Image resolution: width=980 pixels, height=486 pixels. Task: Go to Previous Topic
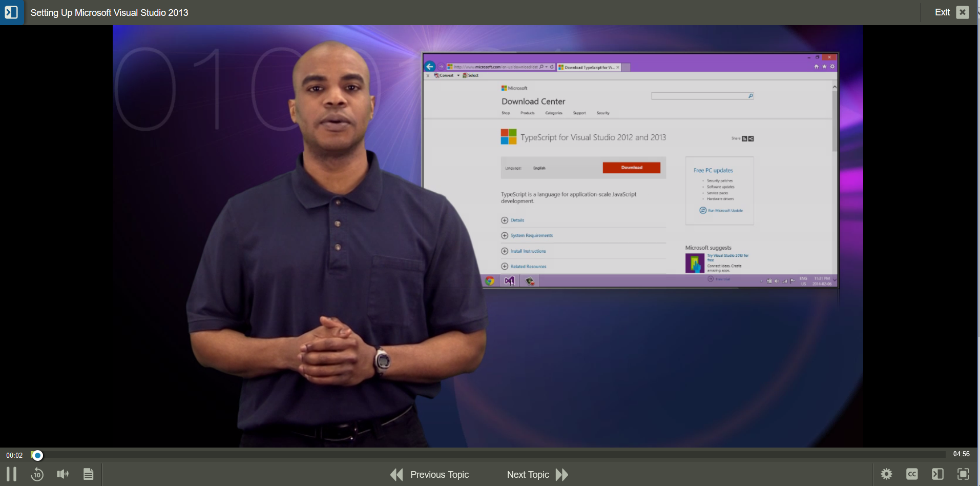(430, 475)
